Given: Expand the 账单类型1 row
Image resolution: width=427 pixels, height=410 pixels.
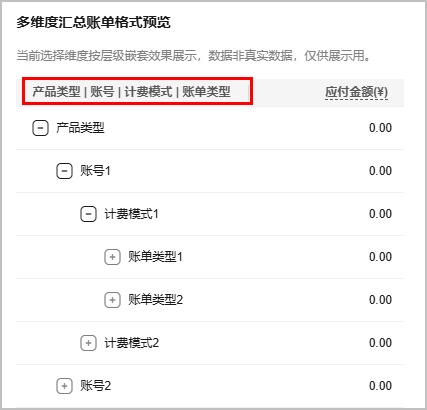Looking at the screenshot, I should coord(112,257).
